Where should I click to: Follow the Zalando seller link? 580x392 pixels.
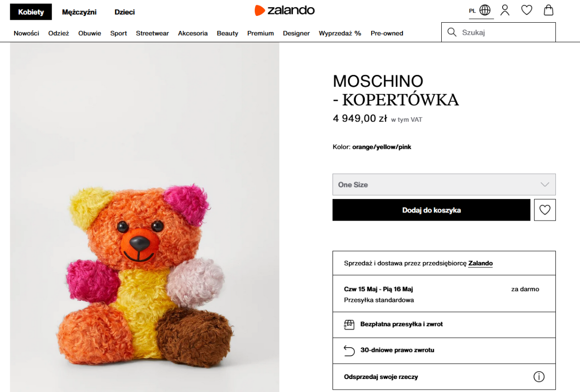coord(480,263)
